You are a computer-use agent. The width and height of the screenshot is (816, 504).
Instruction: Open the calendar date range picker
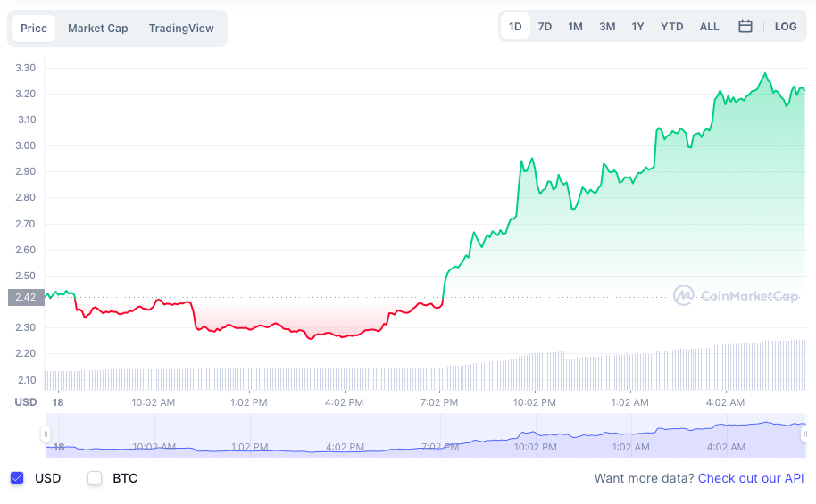[x=745, y=27]
